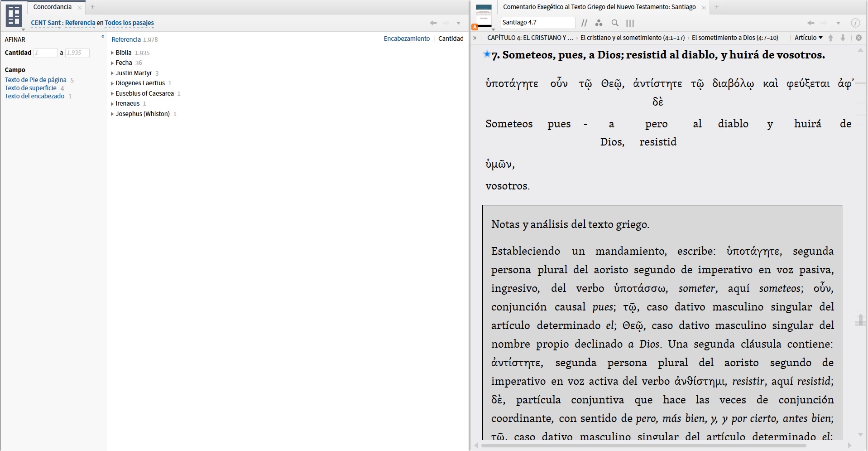The image size is (868, 451).
Task: Expand the Diogenes Laertius entry
Action: pyautogui.click(x=112, y=83)
